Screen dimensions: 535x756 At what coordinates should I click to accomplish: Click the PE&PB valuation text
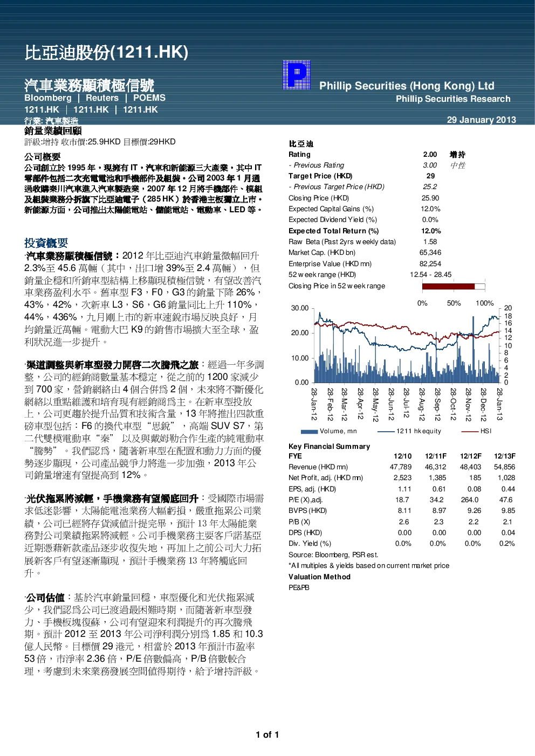(299, 588)
